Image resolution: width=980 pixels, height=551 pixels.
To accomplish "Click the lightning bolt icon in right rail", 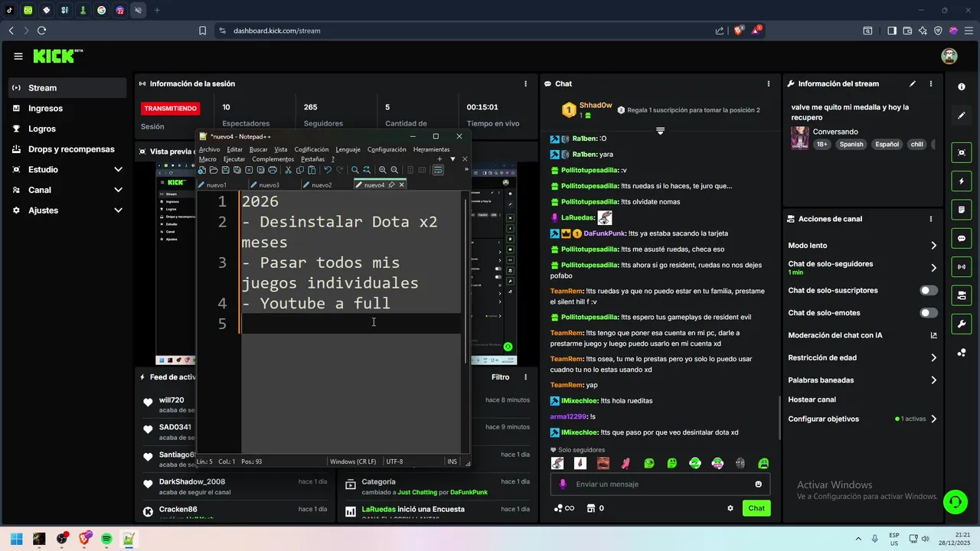I will pyautogui.click(x=962, y=181).
